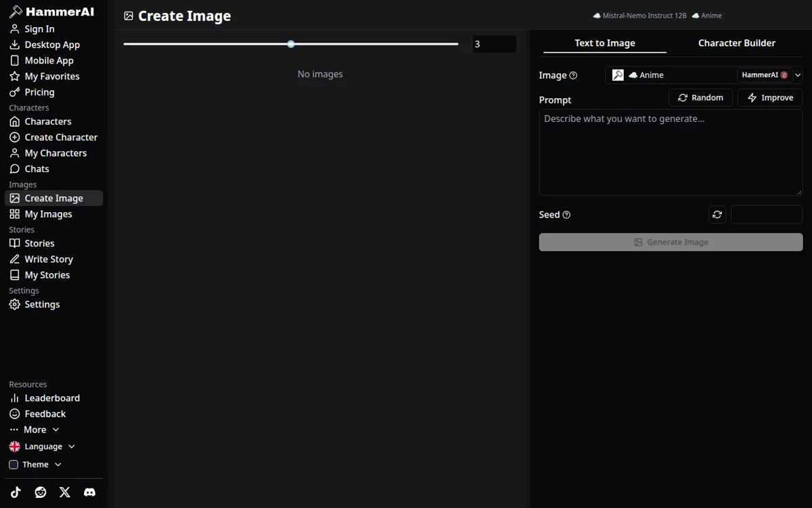The width and height of the screenshot is (812, 508).
Task: Select Create Image in the sidebar
Action: pos(53,198)
